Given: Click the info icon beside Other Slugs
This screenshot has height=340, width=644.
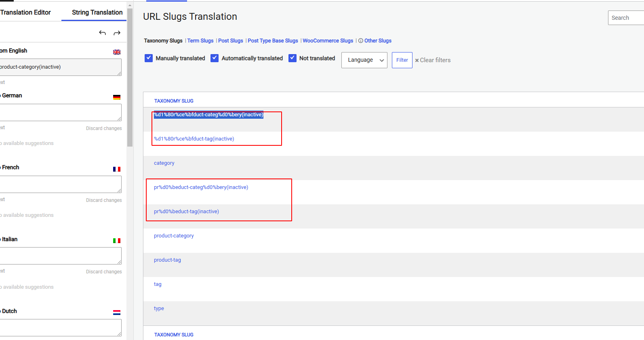Looking at the screenshot, I should 361,41.
